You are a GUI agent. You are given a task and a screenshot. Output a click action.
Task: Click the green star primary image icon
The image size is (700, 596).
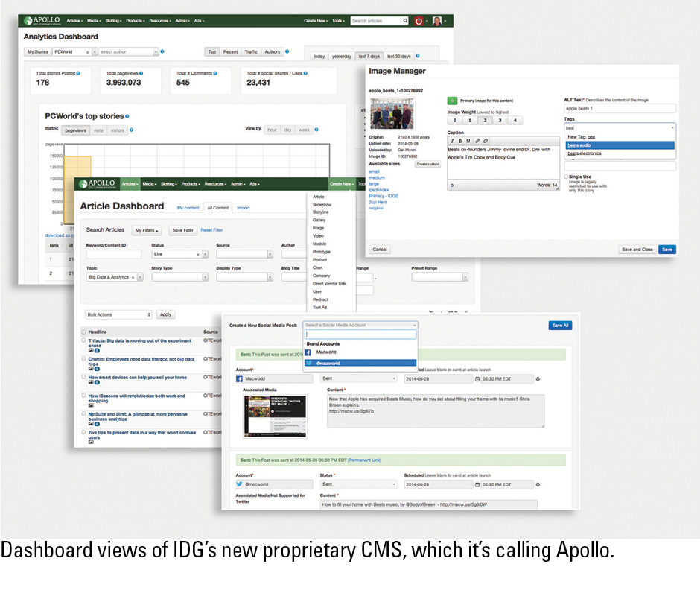coord(451,100)
